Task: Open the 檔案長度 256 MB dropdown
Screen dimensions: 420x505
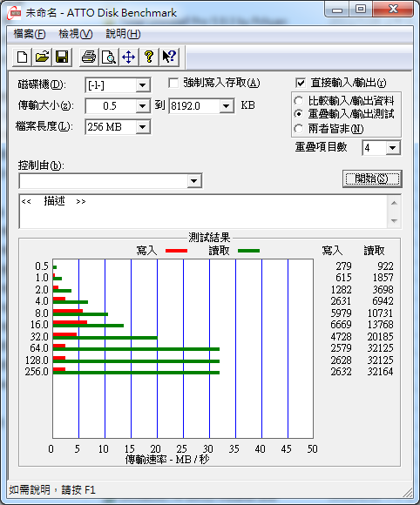Action: (x=142, y=127)
